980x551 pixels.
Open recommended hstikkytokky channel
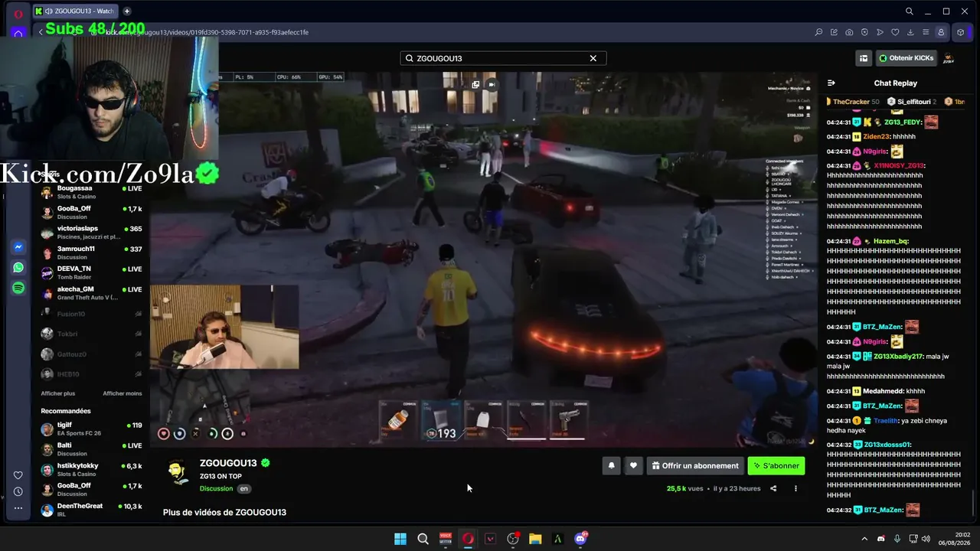[92, 469]
